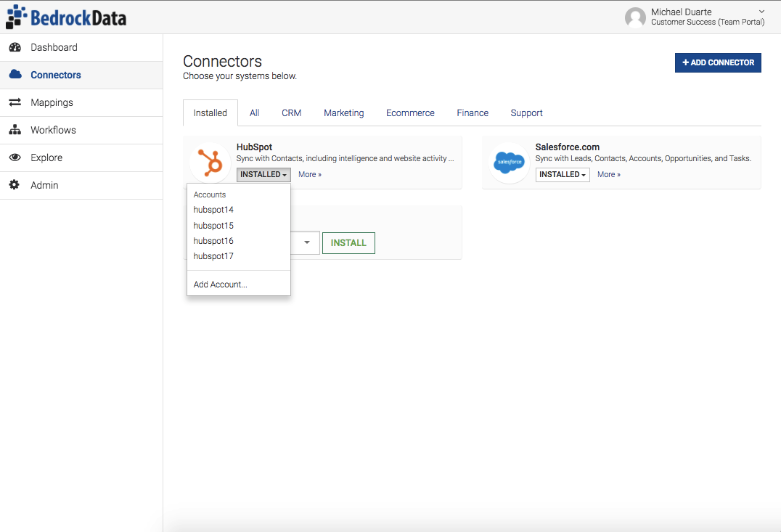This screenshot has width=781, height=532.
Task: Click the Salesforce cloud logo
Action: pyautogui.click(x=509, y=163)
